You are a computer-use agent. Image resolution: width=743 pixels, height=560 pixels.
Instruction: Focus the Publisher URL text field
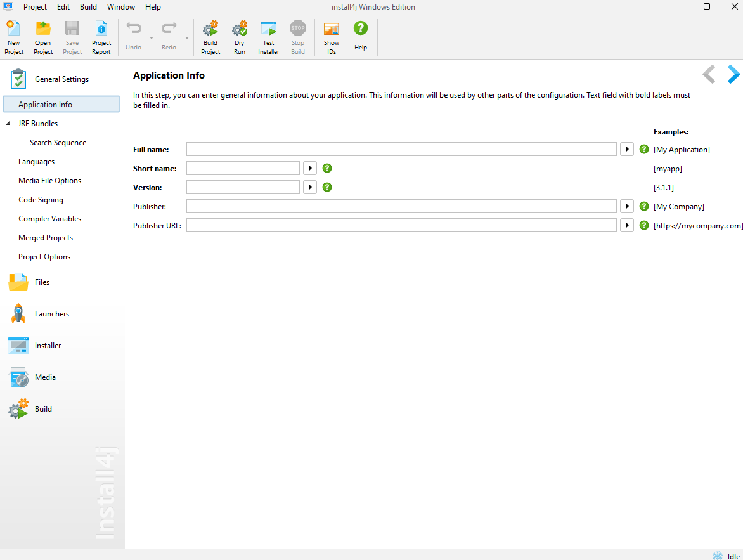click(x=401, y=225)
